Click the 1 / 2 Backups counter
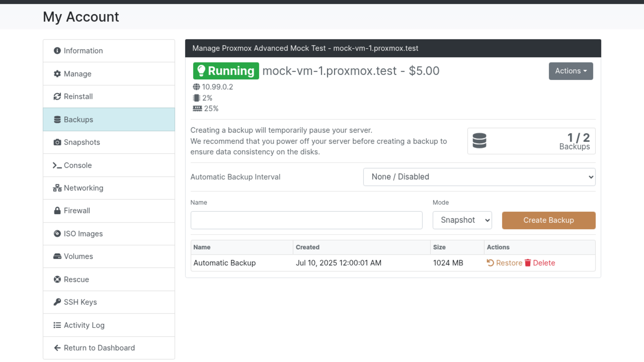This screenshot has width=644, height=362. tap(531, 141)
